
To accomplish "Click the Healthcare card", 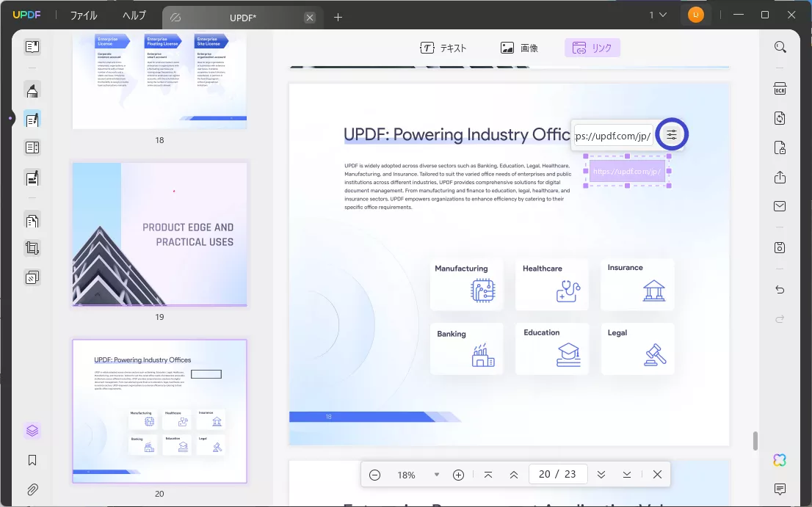I will [x=551, y=283].
